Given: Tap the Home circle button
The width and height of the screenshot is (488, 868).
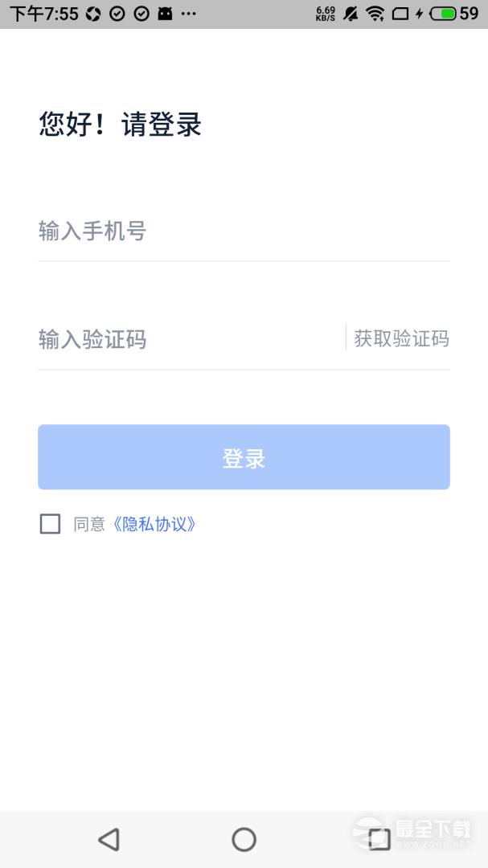Looking at the screenshot, I should click(244, 838).
